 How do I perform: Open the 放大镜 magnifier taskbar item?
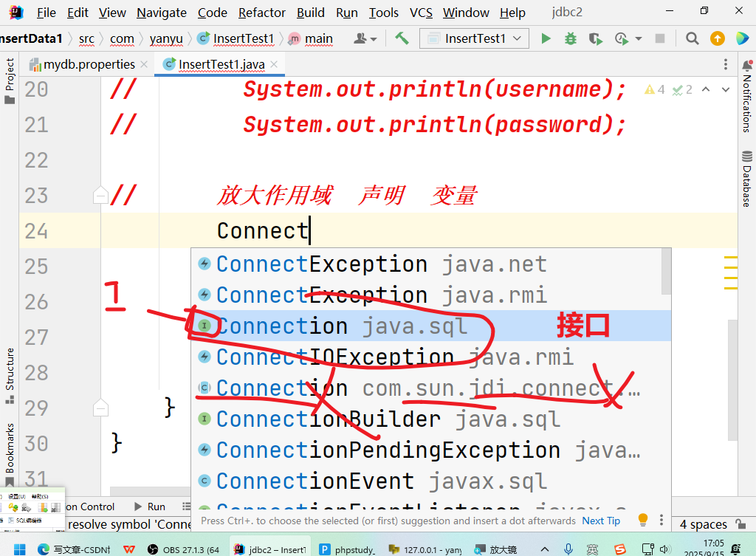[495, 549]
